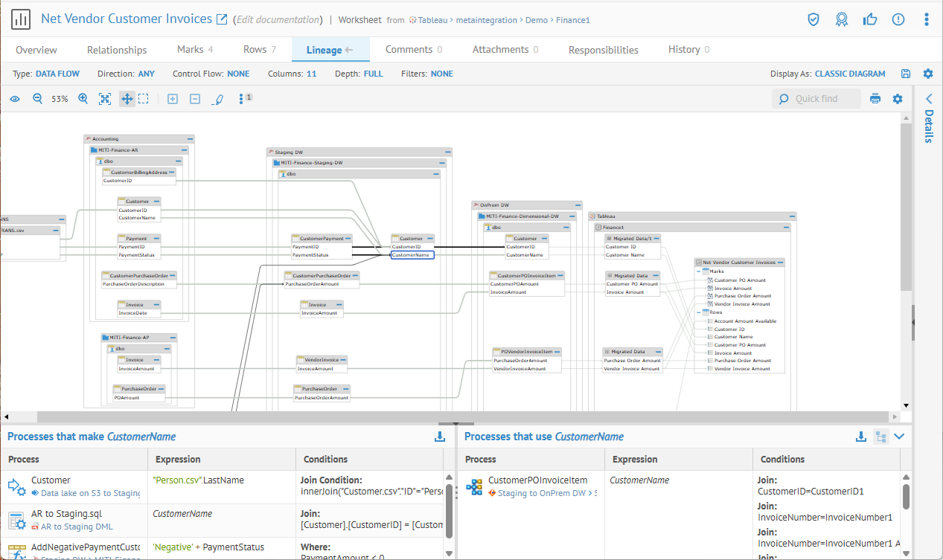The height and width of the screenshot is (560, 943).
Task: Collapse the Accounting model box
Action: click(x=191, y=138)
